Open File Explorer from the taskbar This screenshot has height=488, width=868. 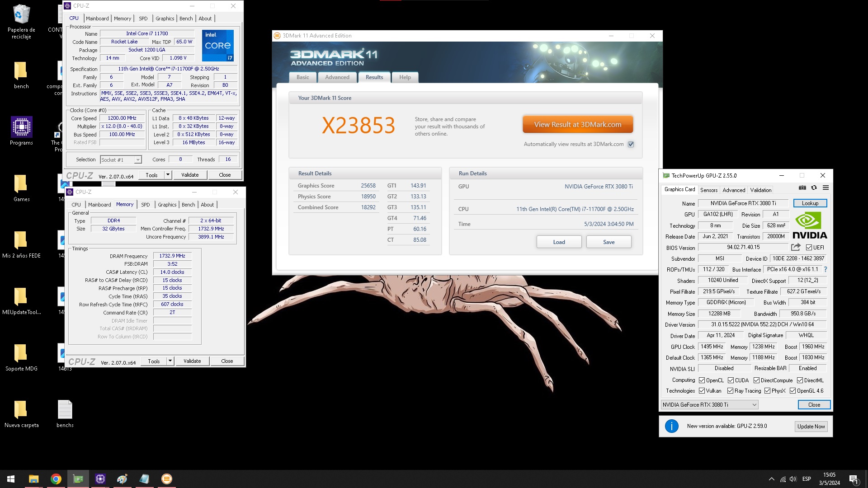click(33, 479)
